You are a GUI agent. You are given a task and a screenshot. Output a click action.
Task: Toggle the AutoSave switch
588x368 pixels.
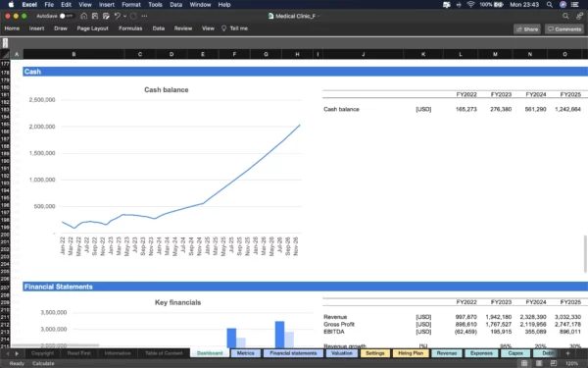(x=67, y=16)
